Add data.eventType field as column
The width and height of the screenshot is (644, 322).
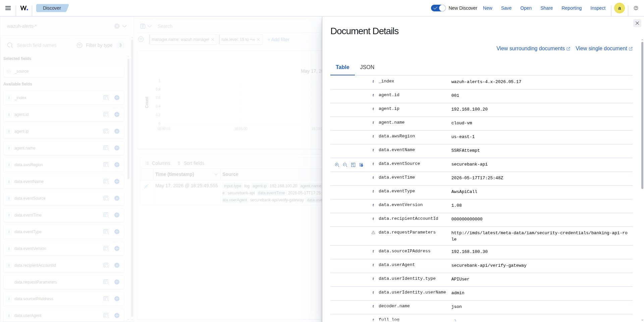117,232
